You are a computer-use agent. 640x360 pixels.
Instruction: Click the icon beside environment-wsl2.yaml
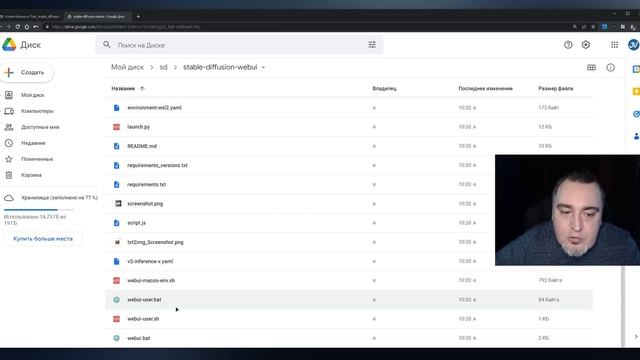coord(116,108)
